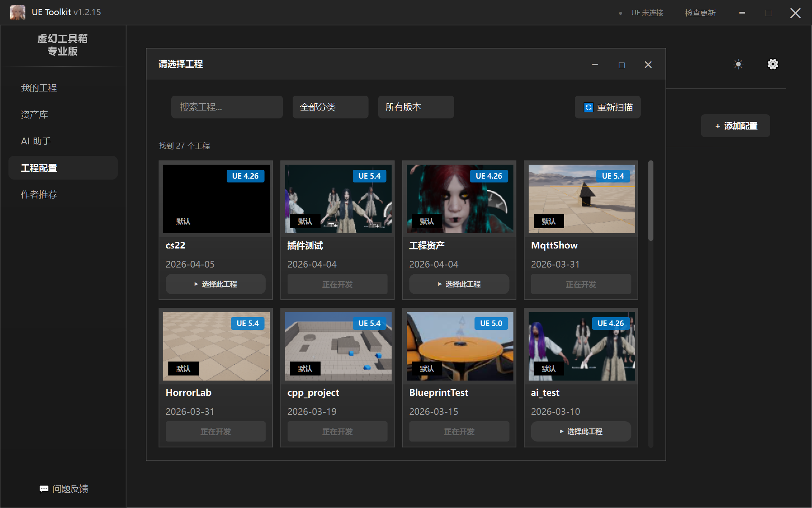Focus the 搜索工程 search field
Screen dimensions: 812x508
pos(227,107)
